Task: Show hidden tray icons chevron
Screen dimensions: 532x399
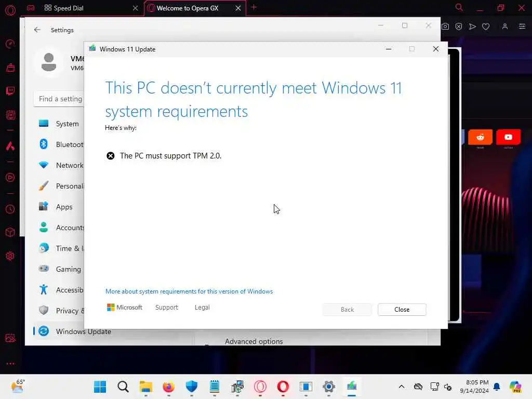Action: pyautogui.click(x=402, y=387)
